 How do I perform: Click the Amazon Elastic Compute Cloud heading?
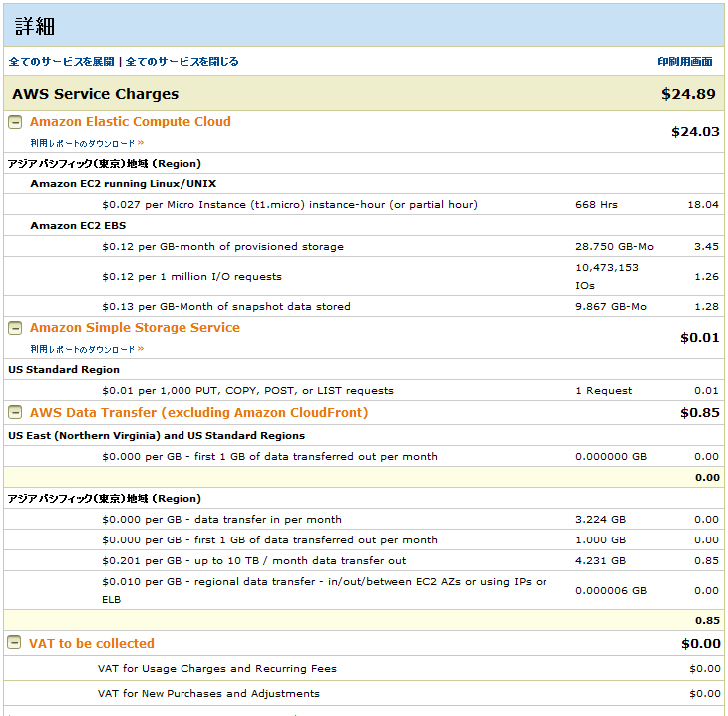(131, 122)
